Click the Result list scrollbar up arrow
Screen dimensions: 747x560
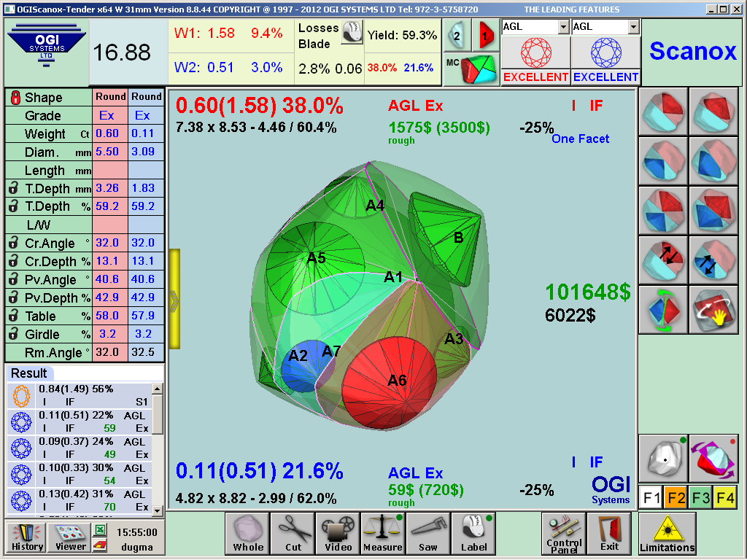[x=158, y=389]
